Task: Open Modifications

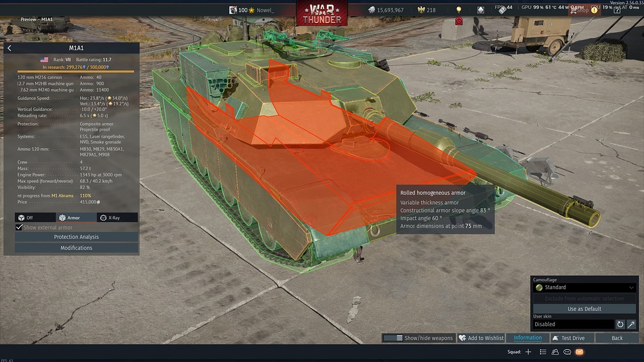Action: coord(77,248)
